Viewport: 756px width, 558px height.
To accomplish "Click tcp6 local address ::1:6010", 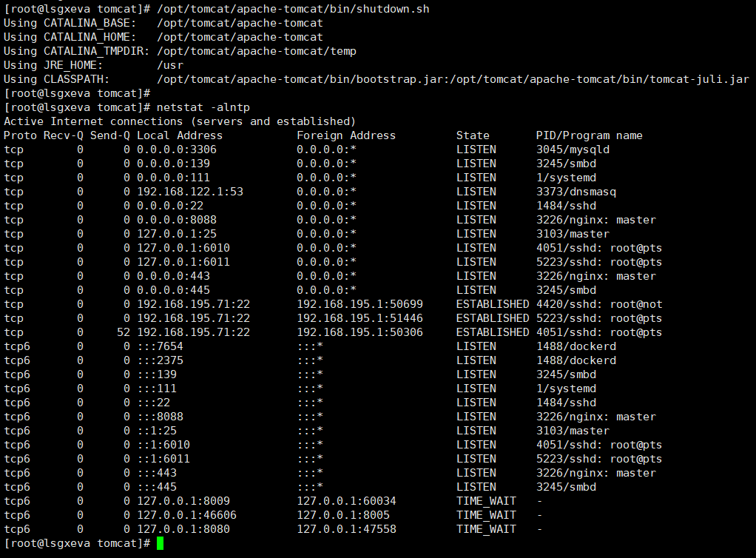I will 163,444.
